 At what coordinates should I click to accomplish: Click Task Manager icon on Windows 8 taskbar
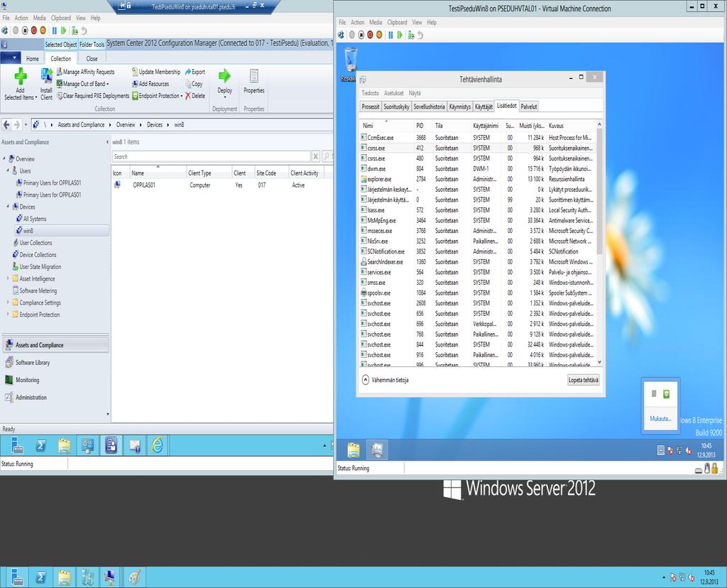click(377, 450)
